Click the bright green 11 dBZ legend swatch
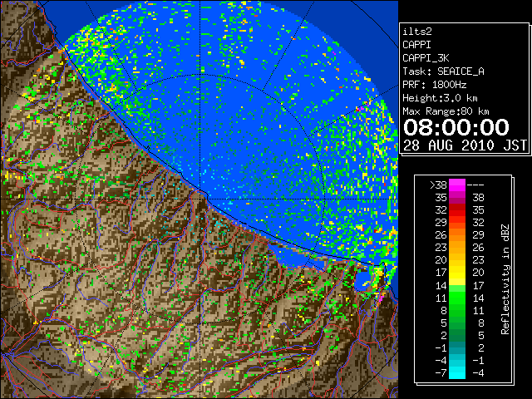The height and width of the screenshot is (399, 532). [457, 298]
